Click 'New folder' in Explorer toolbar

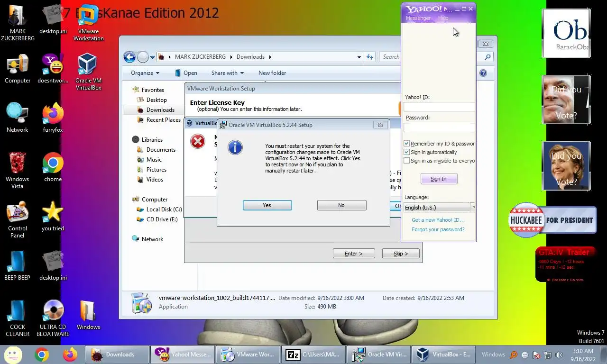click(x=272, y=73)
